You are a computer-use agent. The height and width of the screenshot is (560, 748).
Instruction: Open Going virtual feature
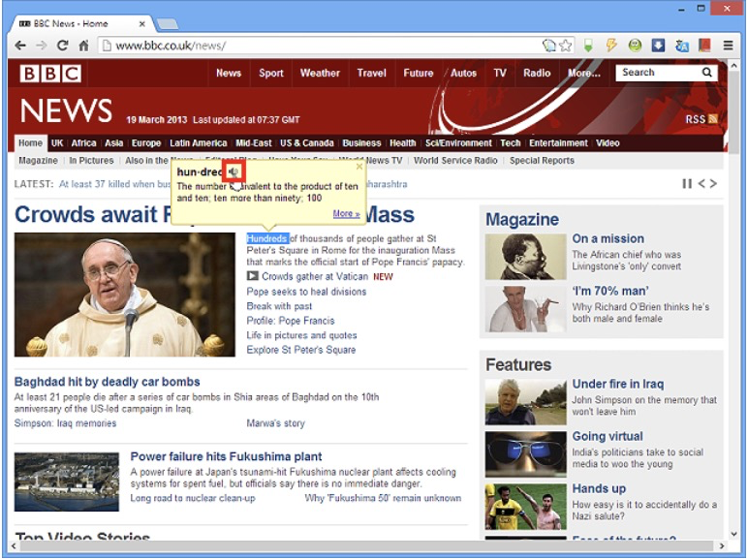[x=608, y=436]
